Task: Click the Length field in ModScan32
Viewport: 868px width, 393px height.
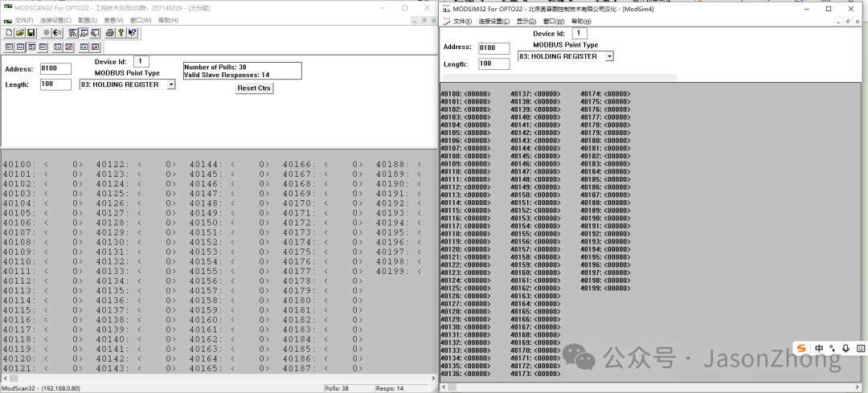Action: [56, 84]
